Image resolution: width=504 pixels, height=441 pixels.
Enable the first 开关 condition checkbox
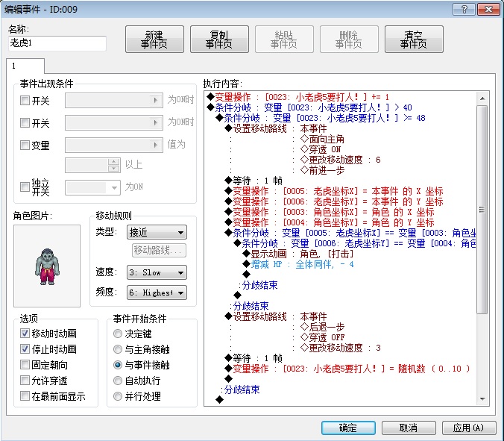tap(25, 100)
